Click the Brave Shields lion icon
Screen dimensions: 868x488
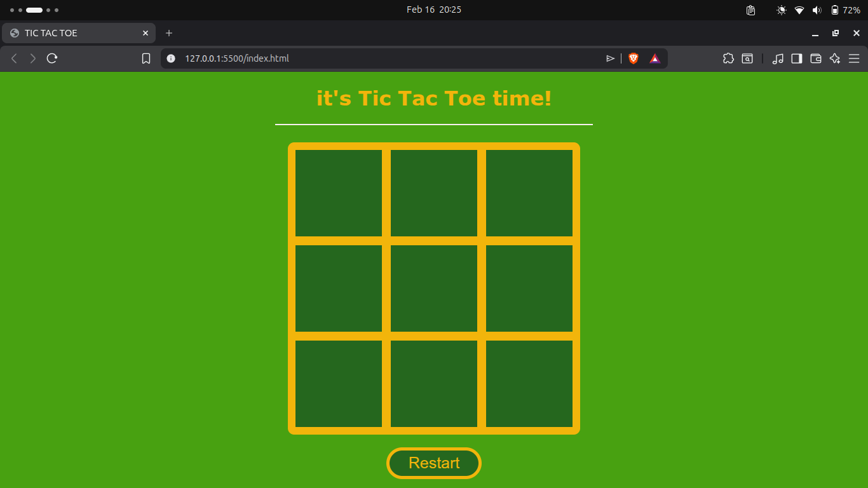[633, 58]
